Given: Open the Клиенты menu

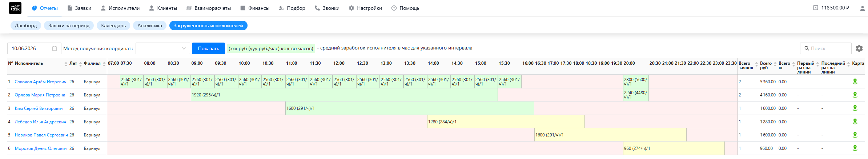Looking at the screenshot, I should (x=163, y=8).
